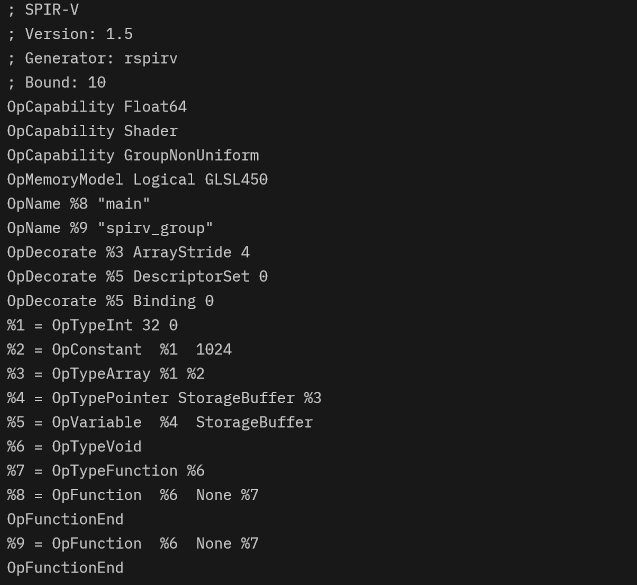Click the word "ArrayStride"

[182, 252]
